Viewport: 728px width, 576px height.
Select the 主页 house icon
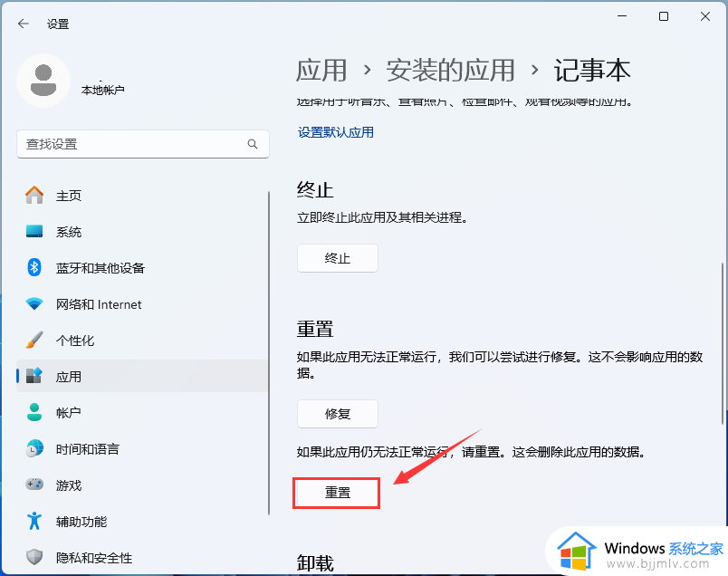[34, 196]
